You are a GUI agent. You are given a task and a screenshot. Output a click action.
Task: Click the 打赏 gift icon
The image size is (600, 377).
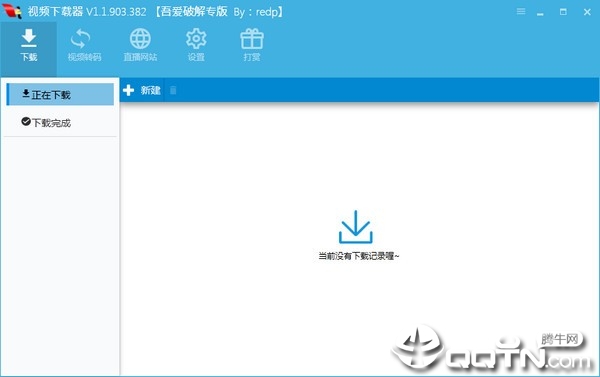coord(252,39)
